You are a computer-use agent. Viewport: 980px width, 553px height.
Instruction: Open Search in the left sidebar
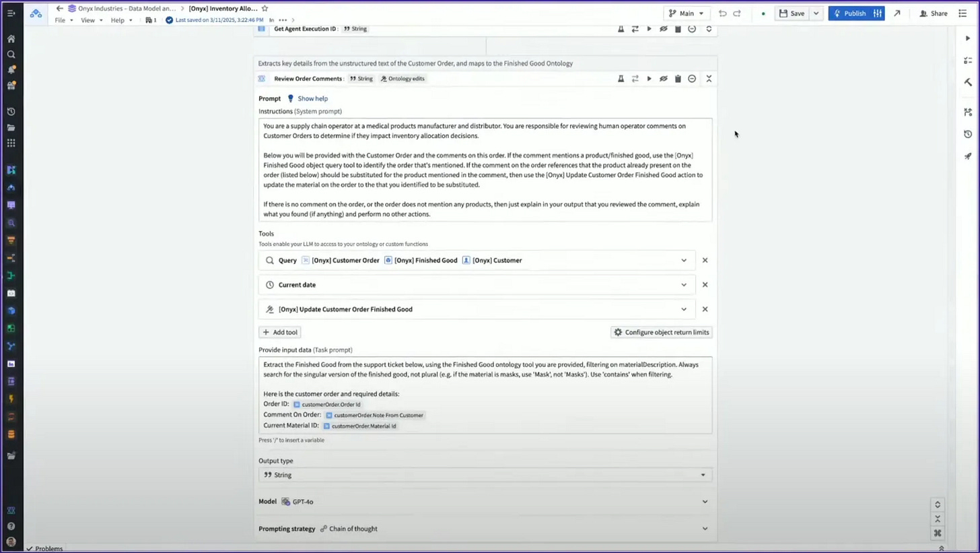[x=11, y=55]
